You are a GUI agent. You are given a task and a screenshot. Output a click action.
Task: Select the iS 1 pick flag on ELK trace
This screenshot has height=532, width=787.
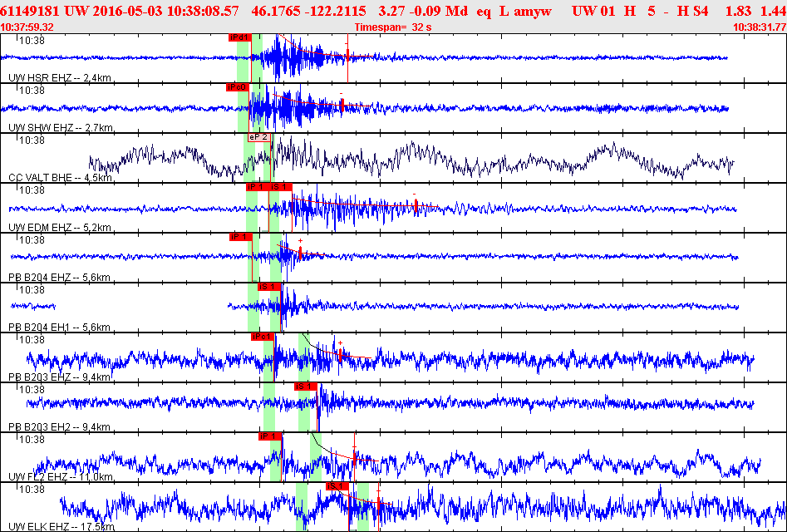(x=337, y=485)
